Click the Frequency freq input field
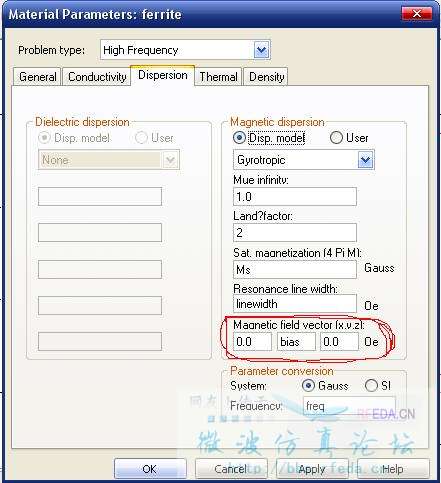Image resolution: width=441 pixels, height=483 pixels. (349, 406)
